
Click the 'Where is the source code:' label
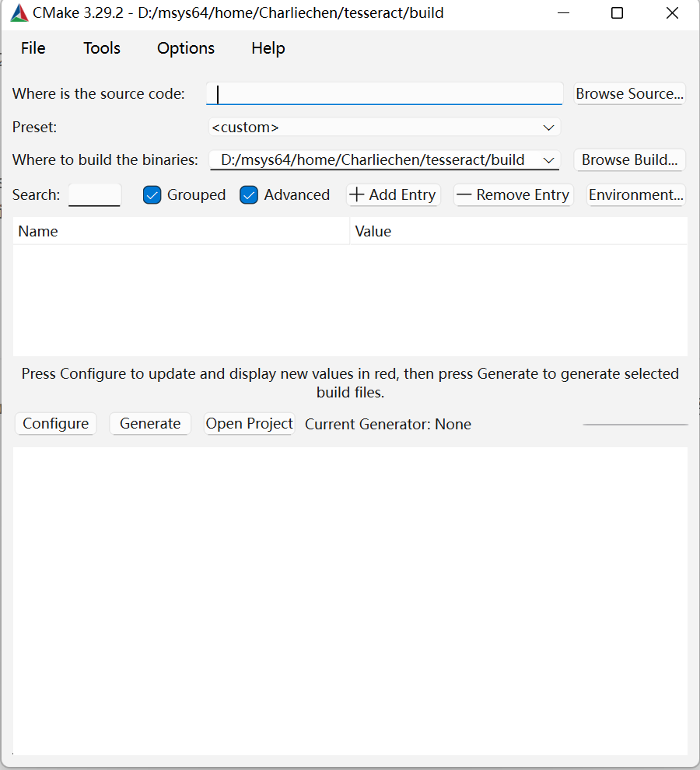(x=99, y=94)
